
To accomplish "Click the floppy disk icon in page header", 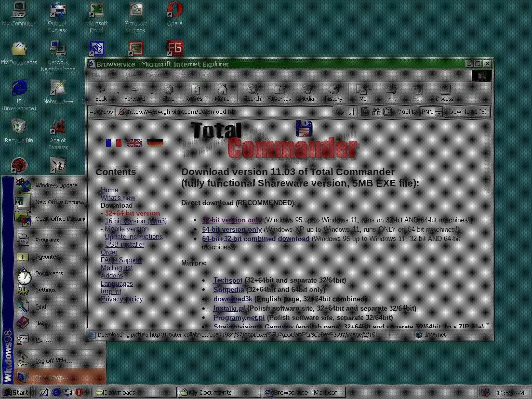I will [x=303, y=128].
